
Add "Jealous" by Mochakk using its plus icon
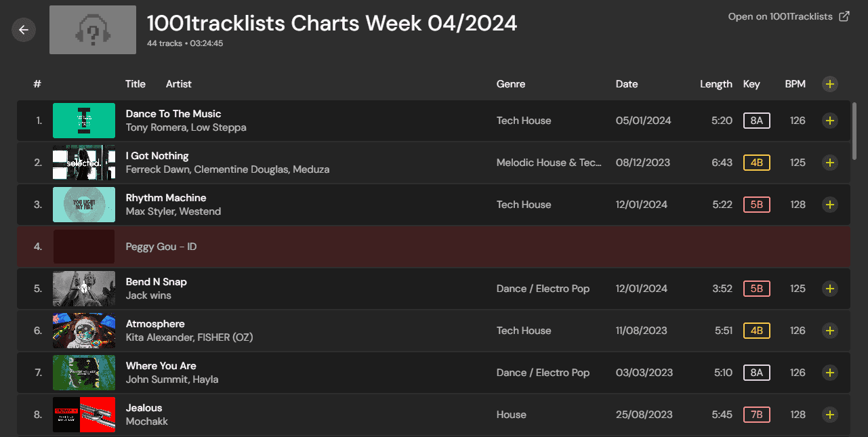click(829, 415)
